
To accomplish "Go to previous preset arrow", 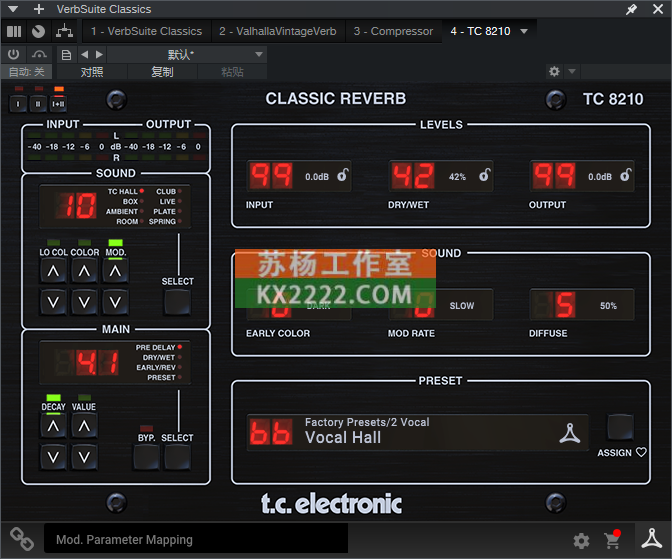I will (84, 54).
